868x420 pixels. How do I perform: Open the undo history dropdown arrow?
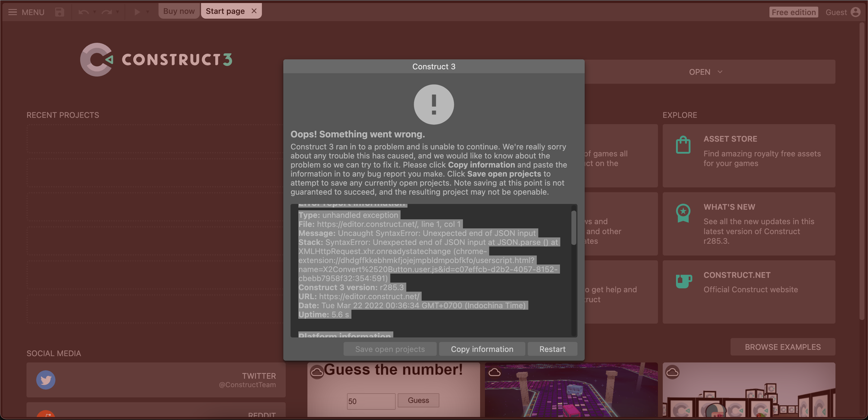94,12
